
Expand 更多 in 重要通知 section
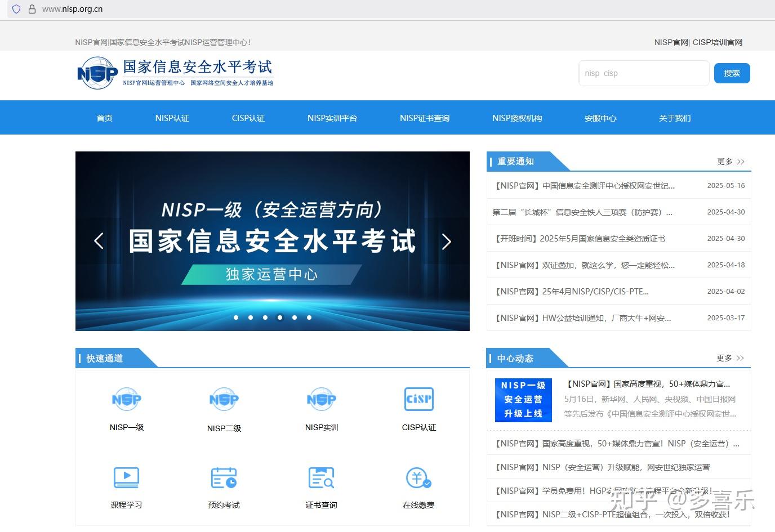pyautogui.click(x=731, y=162)
